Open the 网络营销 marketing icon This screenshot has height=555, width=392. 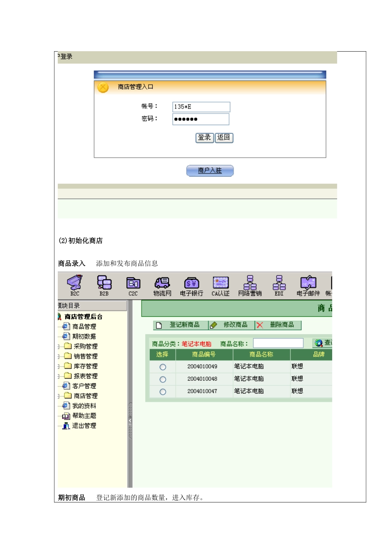click(x=250, y=282)
